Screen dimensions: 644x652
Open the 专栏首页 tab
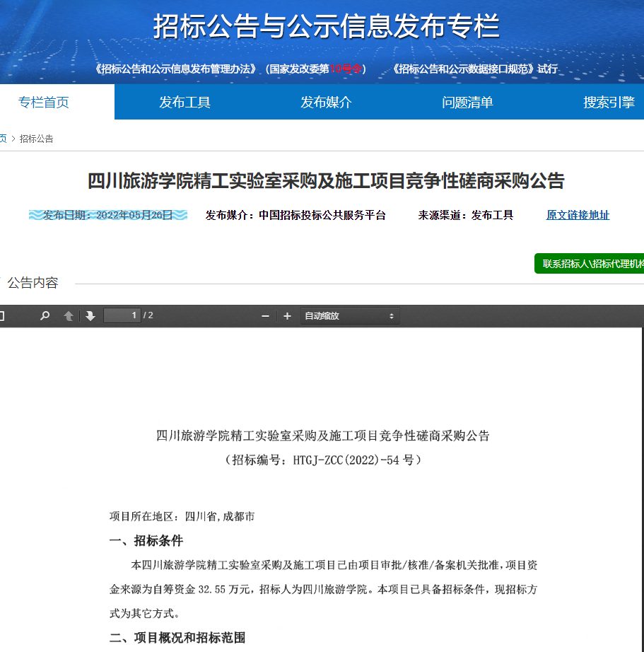(x=44, y=102)
